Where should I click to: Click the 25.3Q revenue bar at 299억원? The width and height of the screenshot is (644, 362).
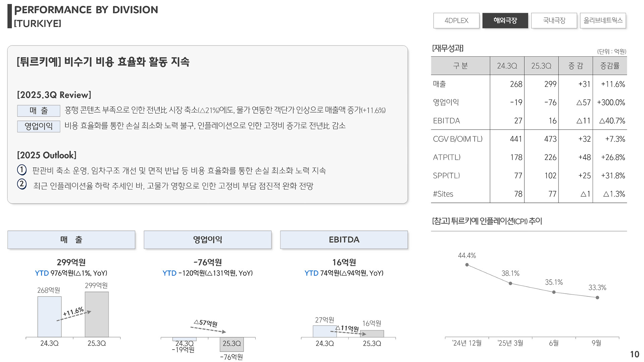click(97, 314)
